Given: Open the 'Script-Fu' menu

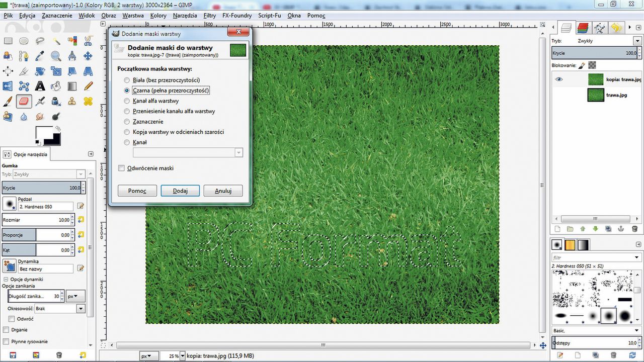Looking at the screenshot, I should pos(269,16).
